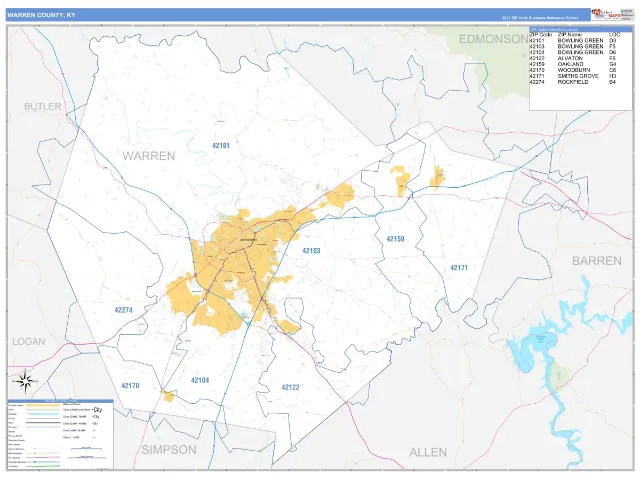Click the LOGAN county label
Viewport: 640px width, 480px height.
[x=29, y=342]
